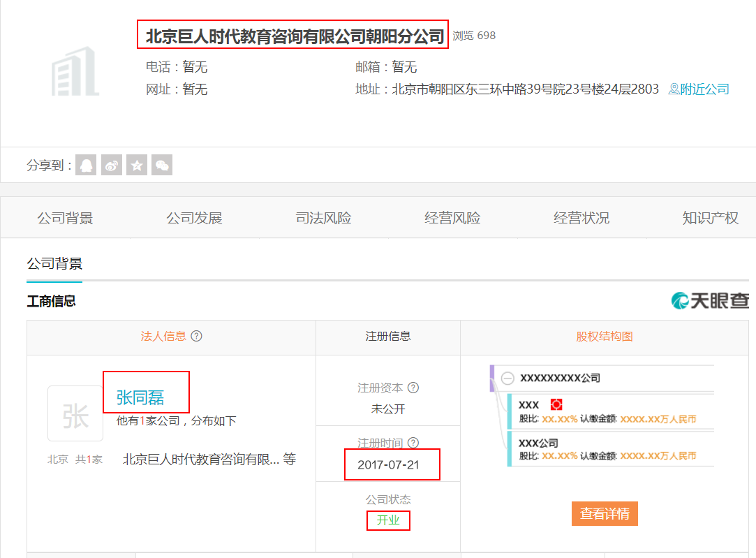Click the help icon next to 法人信息

(x=197, y=336)
